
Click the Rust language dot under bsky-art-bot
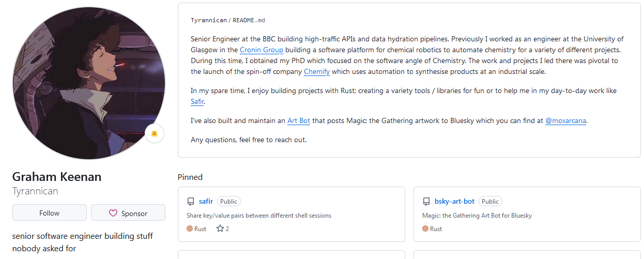425,228
